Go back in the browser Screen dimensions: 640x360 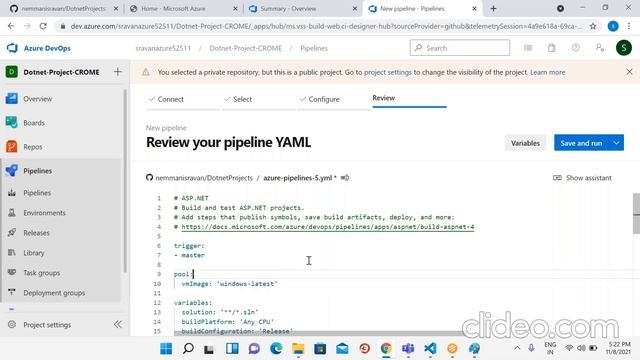tap(11, 26)
